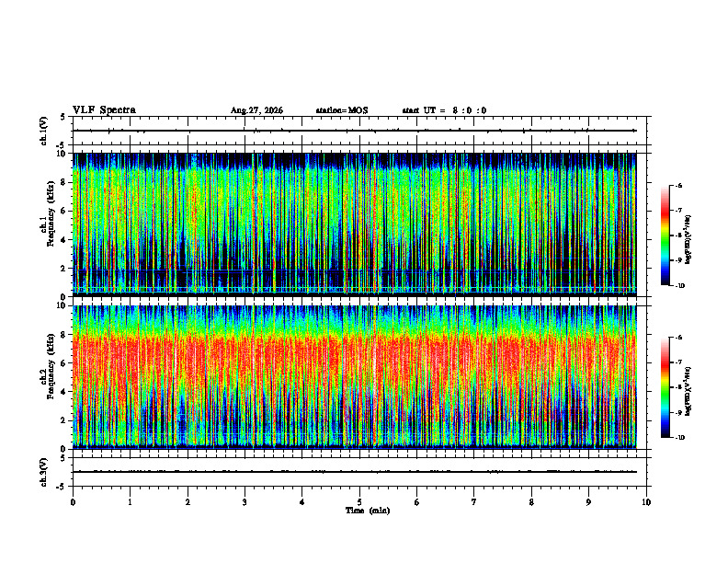Screen dimensions: 728x563
Task: Click the ch.1 spectrogram color bar
Action: click(x=665, y=236)
